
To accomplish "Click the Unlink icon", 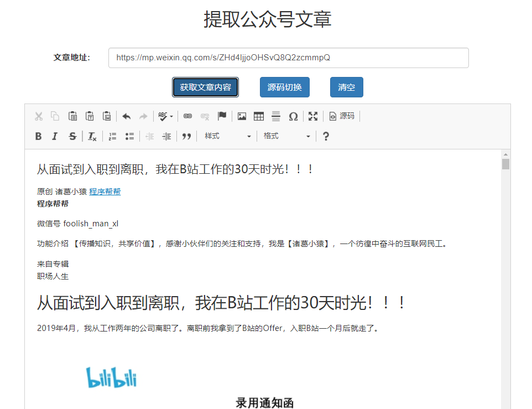I will (205, 116).
